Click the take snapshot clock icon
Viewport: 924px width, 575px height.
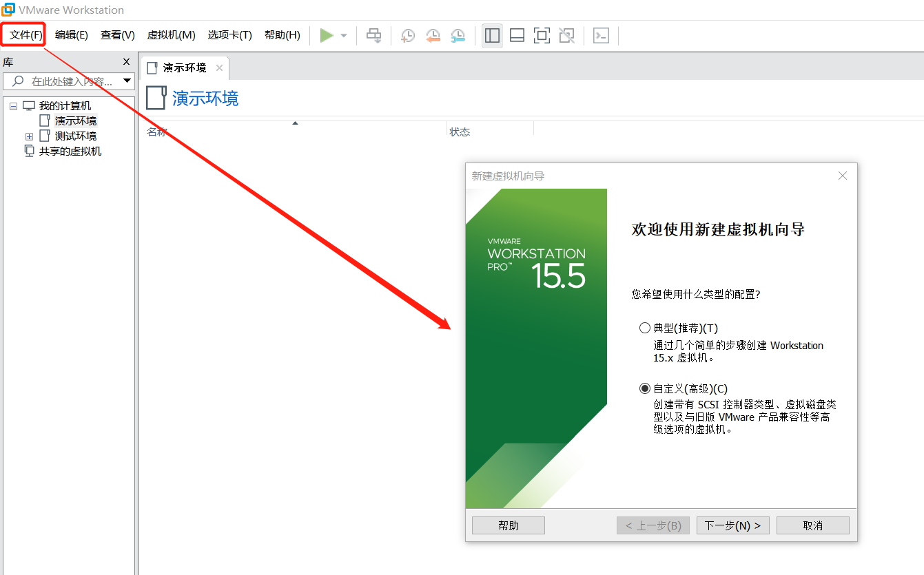pos(408,35)
